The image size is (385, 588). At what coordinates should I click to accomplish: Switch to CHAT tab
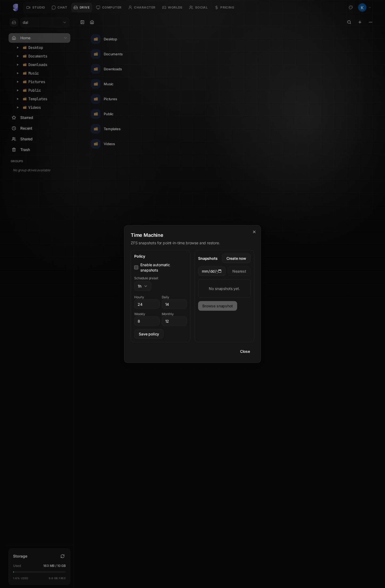click(x=59, y=7)
